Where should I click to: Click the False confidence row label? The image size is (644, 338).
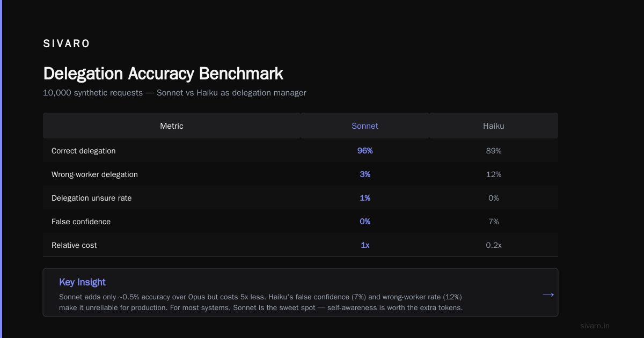click(x=81, y=222)
